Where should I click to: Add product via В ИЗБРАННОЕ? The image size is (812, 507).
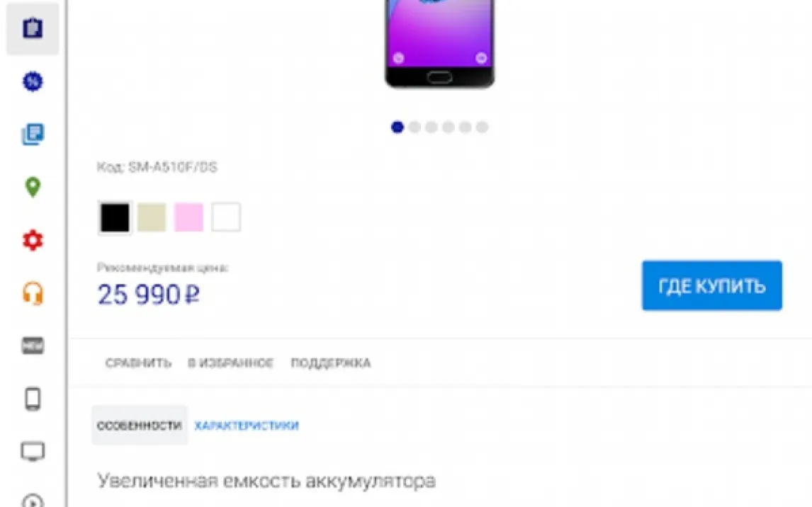pyautogui.click(x=230, y=363)
